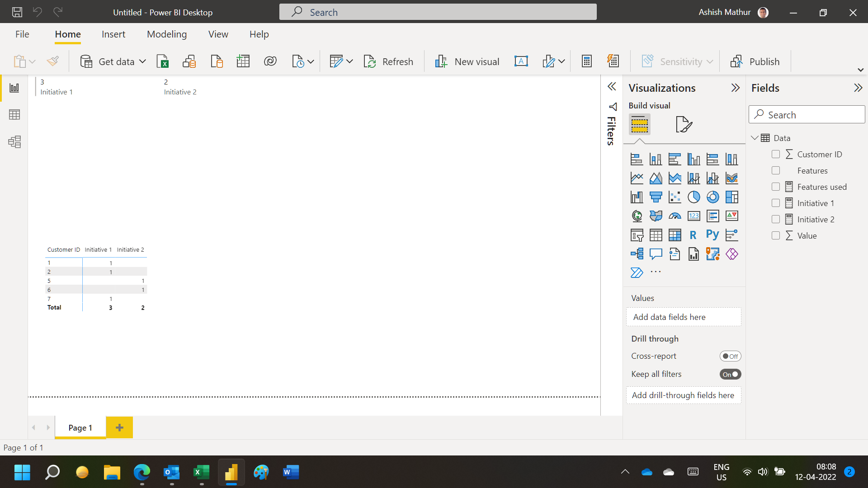The height and width of the screenshot is (488, 868).
Task: Click the Refresh button
Action: pyautogui.click(x=388, y=61)
